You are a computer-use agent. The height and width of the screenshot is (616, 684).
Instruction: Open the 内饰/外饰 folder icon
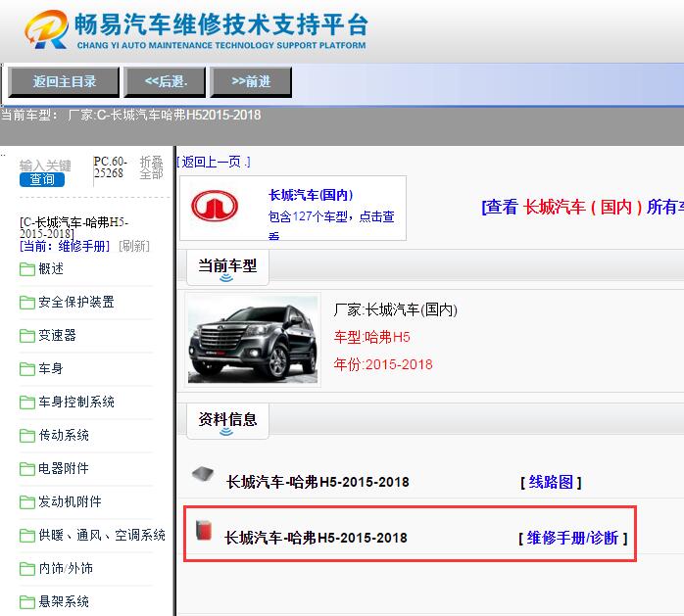[27, 568]
